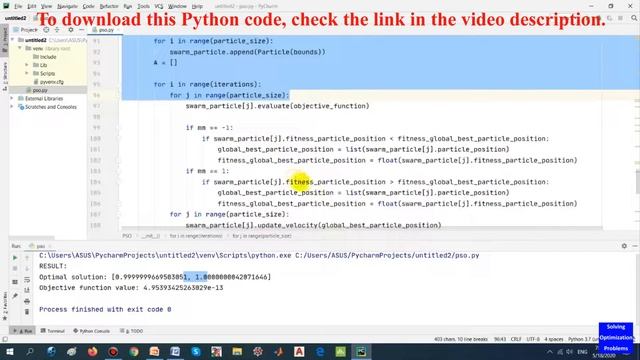The width and height of the screenshot is (640, 360).
Task: Expand the Lib folder
Action: (x=27, y=65)
